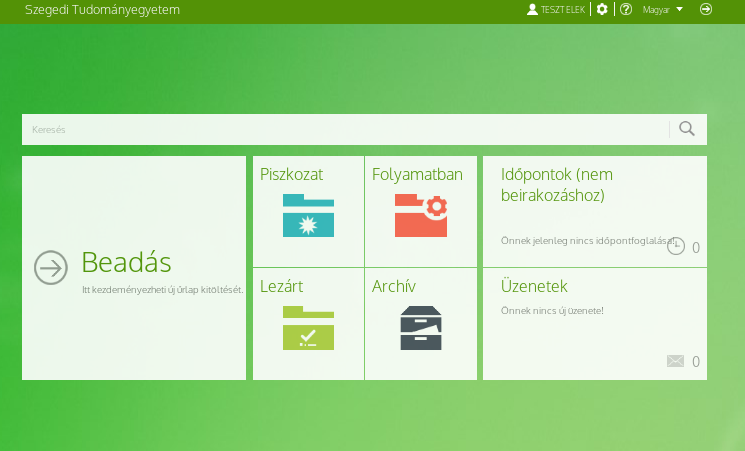Click in the Keresés search field
The height and width of the screenshot is (451, 745).
click(x=340, y=129)
